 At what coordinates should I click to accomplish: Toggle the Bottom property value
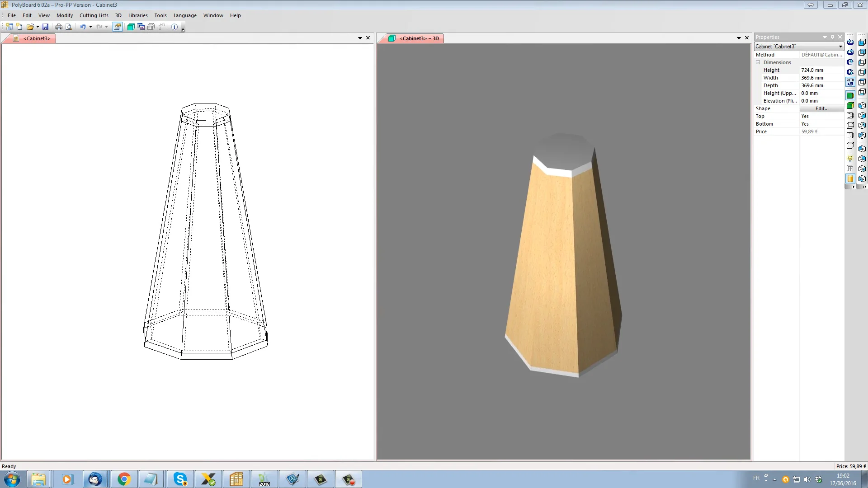[x=805, y=124]
